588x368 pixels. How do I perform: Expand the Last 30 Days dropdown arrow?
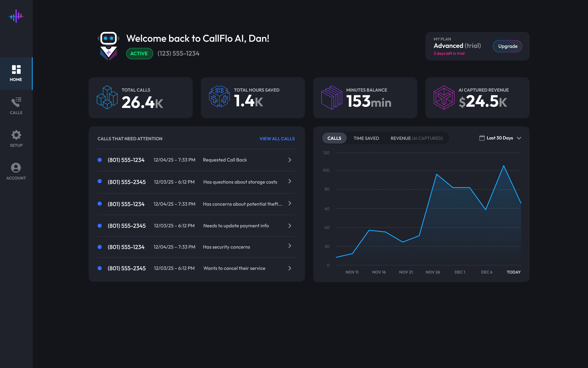(519, 138)
